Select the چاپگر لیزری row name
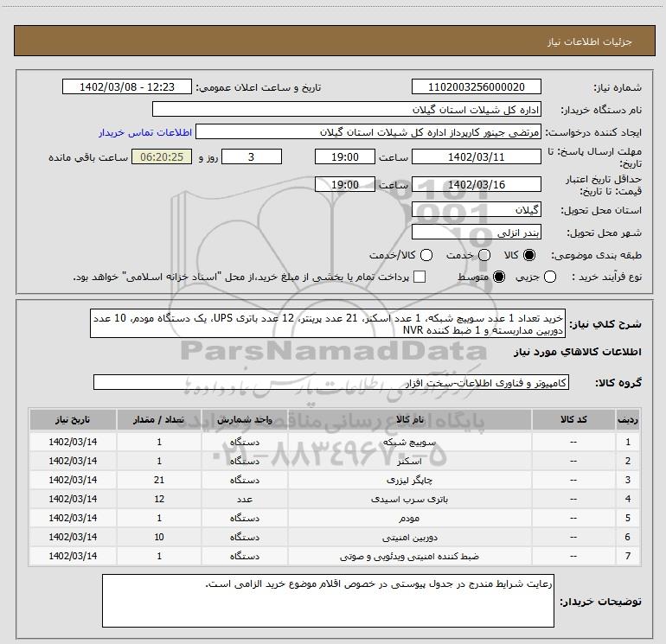 [x=409, y=480]
